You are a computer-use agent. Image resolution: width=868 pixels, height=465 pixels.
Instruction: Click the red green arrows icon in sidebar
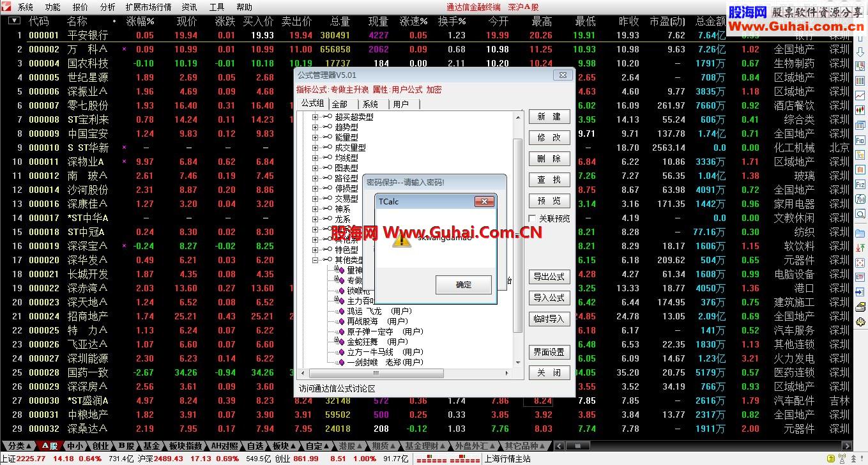[860, 248]
